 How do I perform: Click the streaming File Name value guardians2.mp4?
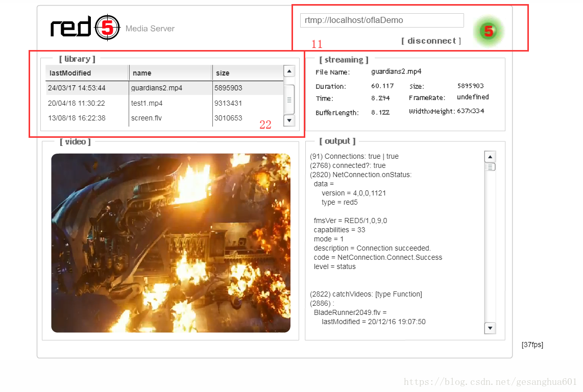396,71
